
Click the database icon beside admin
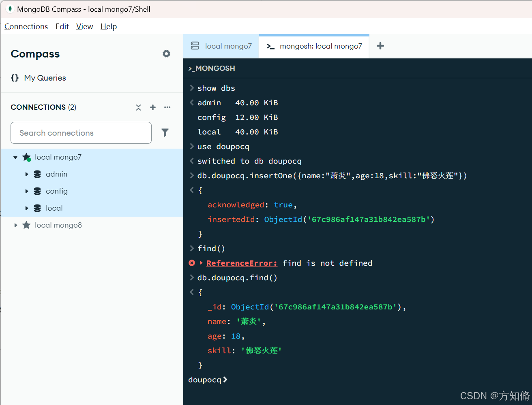click(37, 174)
